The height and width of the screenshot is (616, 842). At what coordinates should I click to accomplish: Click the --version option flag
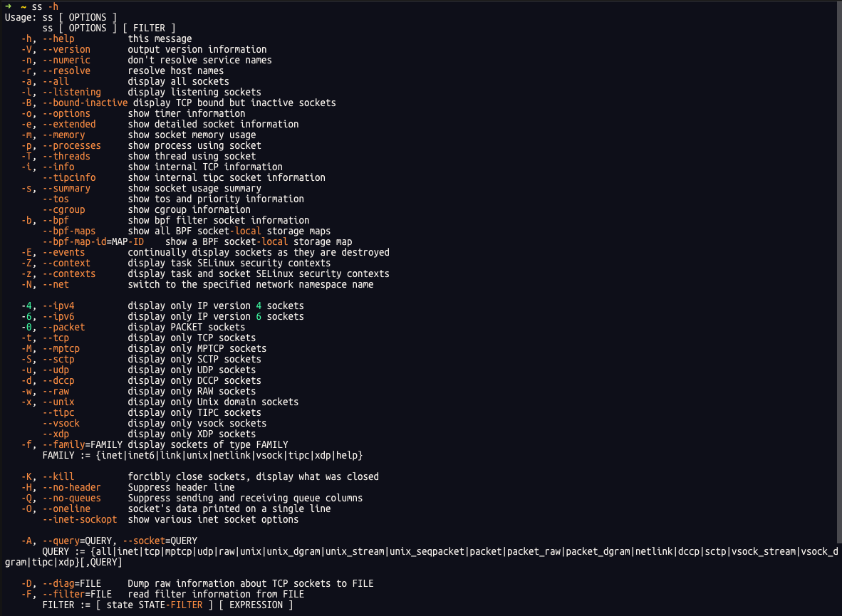[66, 49]
